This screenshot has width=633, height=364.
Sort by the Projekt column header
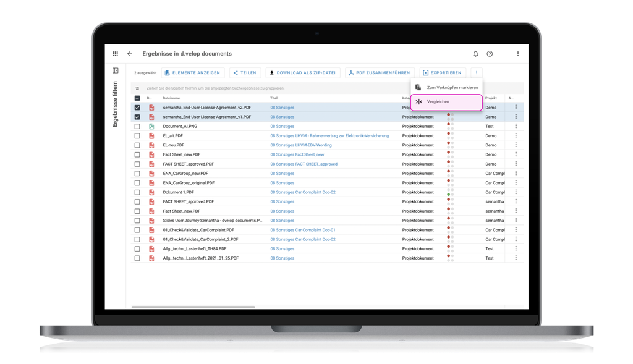491,98
